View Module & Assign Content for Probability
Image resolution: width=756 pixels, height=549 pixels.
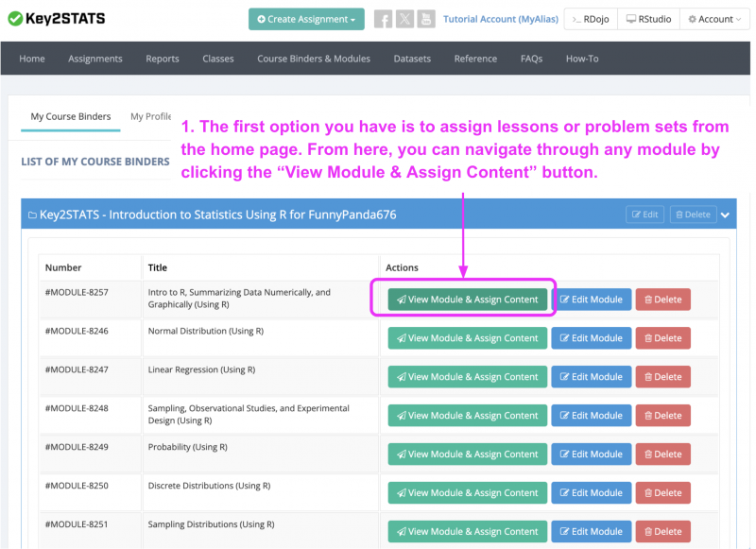tap(467, 455)
